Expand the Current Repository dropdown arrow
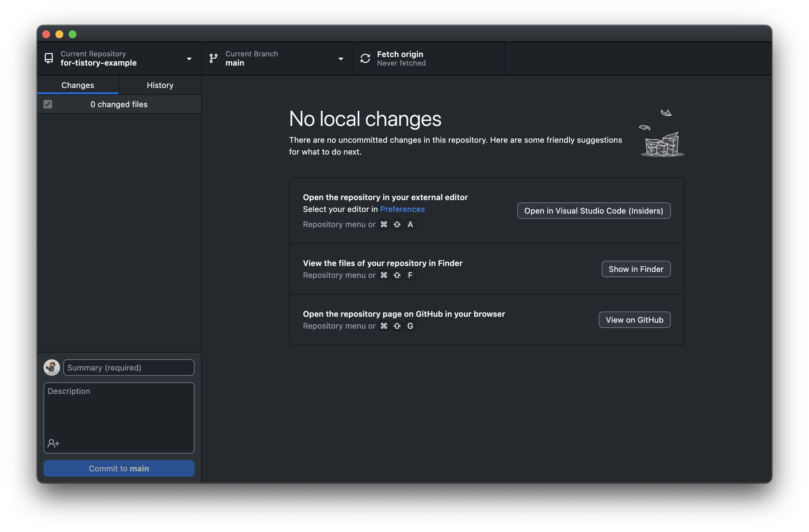 coord(189,59)
